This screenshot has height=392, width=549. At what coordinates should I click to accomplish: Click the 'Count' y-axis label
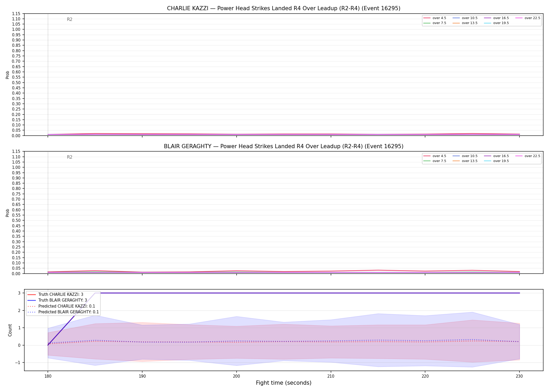pos(10,330)
